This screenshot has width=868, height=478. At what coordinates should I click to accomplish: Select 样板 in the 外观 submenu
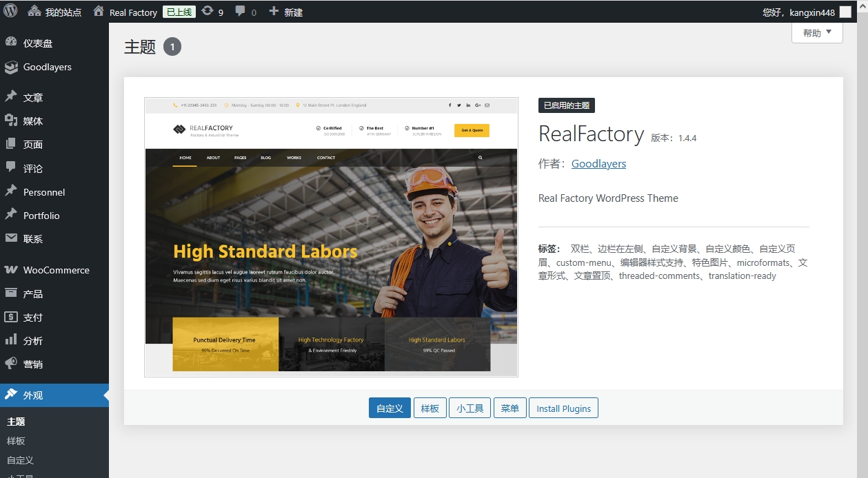(x=16, y=441)
